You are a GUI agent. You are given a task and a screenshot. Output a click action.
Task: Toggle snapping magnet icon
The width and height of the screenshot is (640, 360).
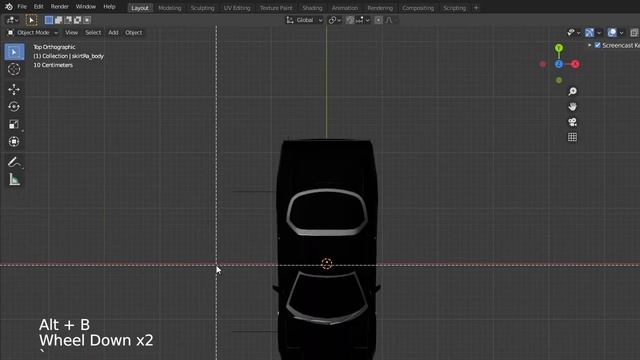(x=350, y=20)
